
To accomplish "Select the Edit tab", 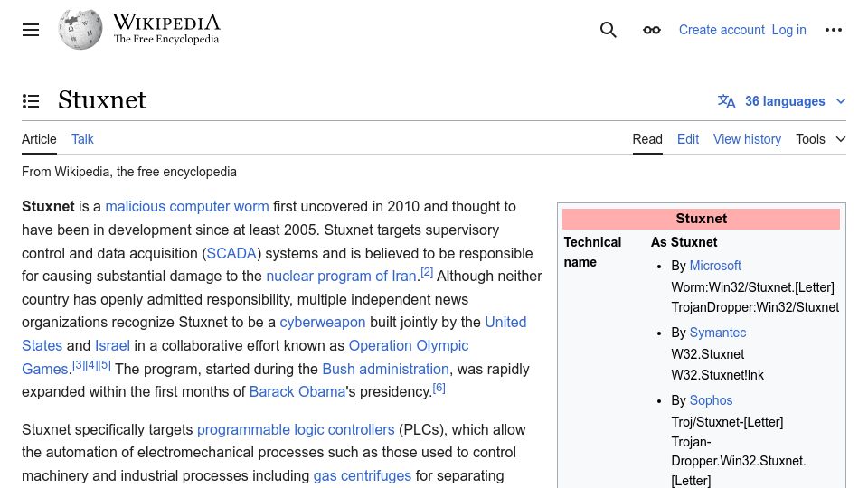I will pos(688,139).
